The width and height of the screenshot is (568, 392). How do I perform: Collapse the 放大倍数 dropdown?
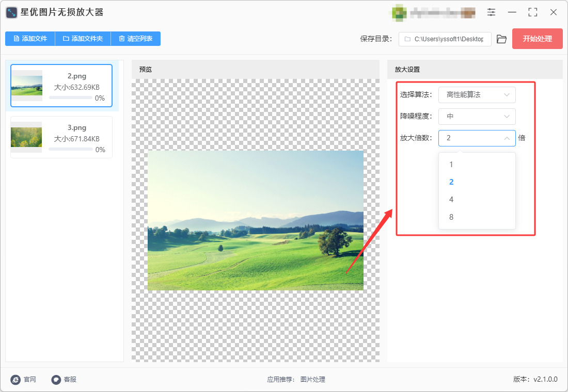477,138
